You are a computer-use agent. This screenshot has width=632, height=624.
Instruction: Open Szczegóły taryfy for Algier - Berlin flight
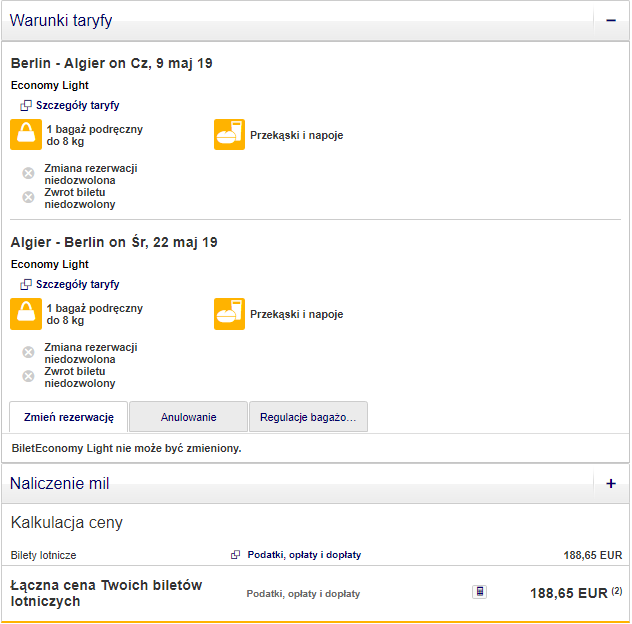pos(77,284)
